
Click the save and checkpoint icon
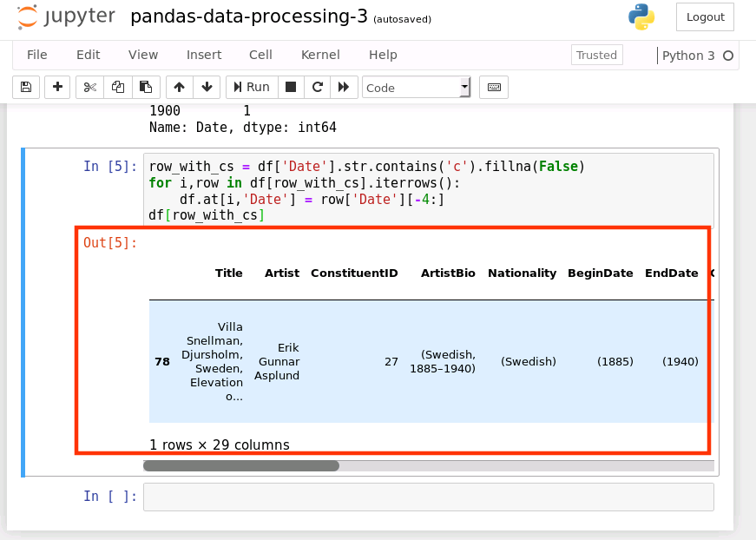[x=26, y=88]
